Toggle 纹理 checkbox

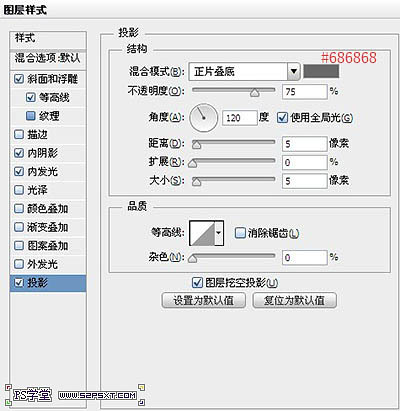tap(31, 116)
